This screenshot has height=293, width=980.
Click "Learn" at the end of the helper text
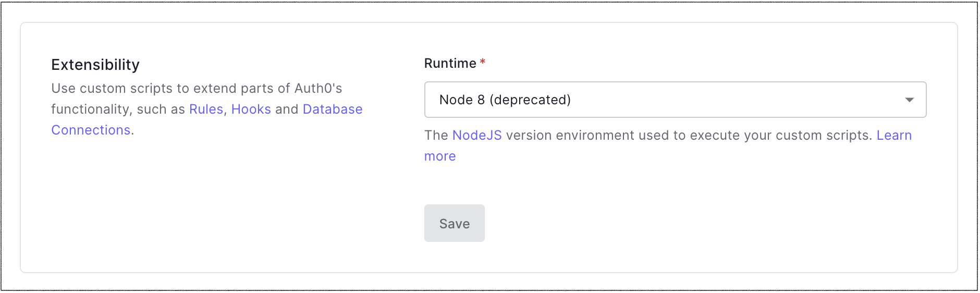(x=893, y=136)
